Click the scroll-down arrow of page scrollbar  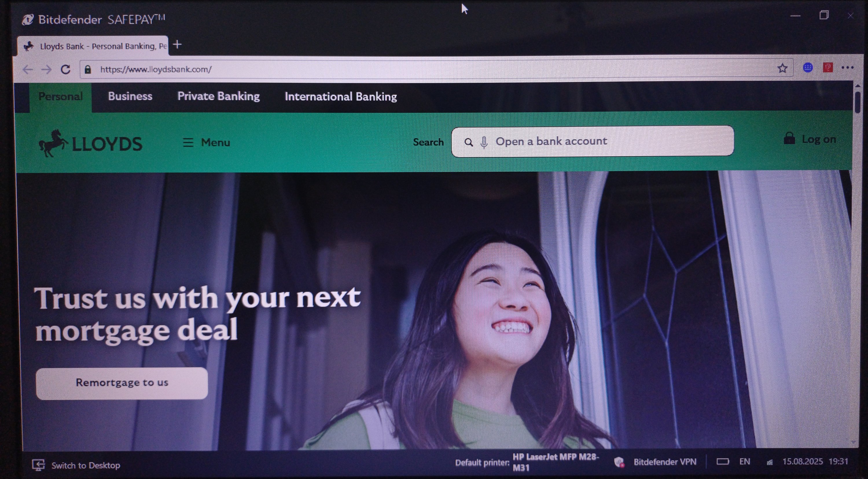coord(854,442)
